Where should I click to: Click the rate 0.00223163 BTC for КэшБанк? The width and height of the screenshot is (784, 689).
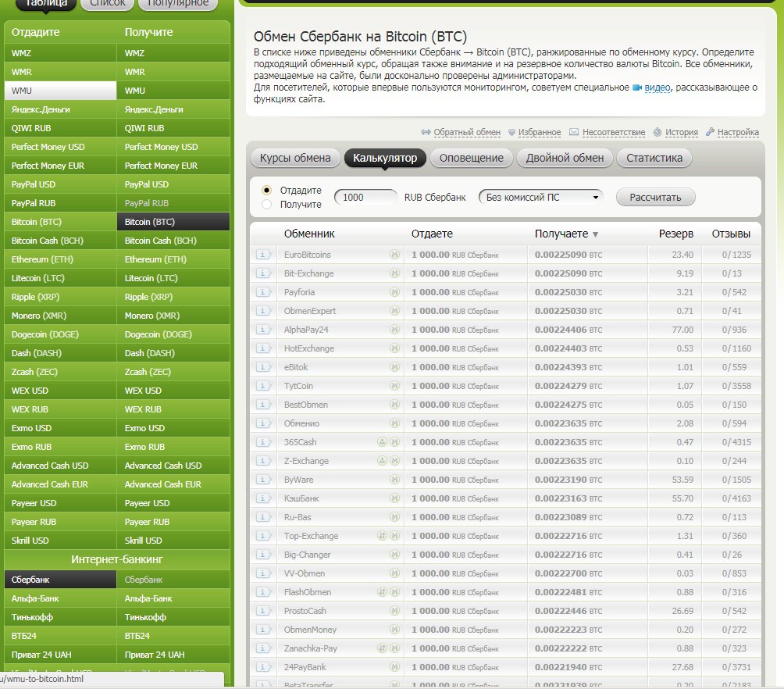coord(568,498)
